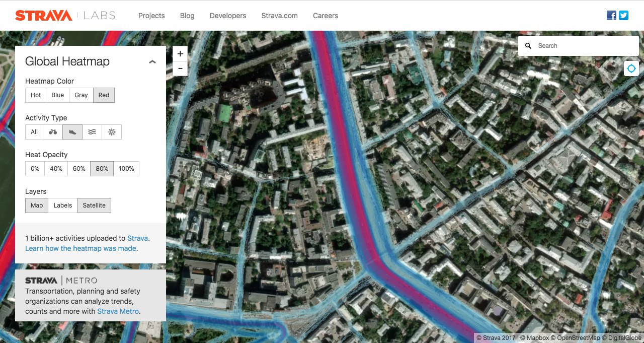Toggle the Satellite layer
Image resolution: width=644 pixels, height=343 pixels.
click(94, 205)
